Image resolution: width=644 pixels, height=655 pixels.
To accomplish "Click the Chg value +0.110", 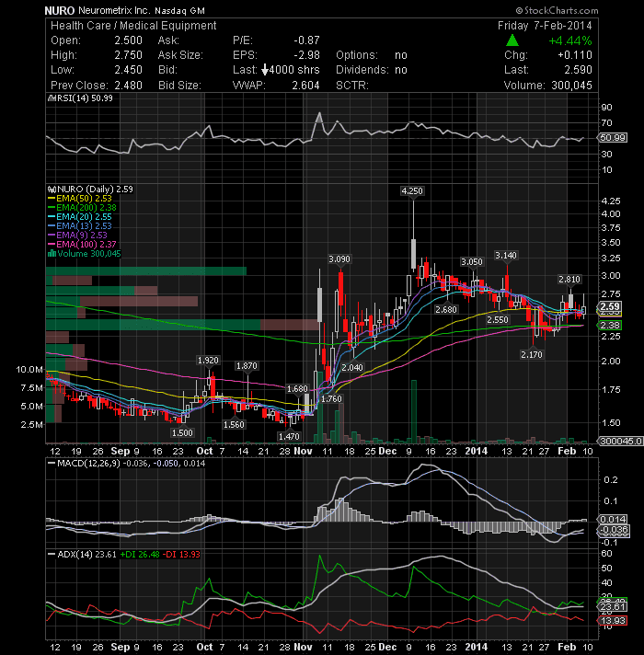I will tap(575, 55).
